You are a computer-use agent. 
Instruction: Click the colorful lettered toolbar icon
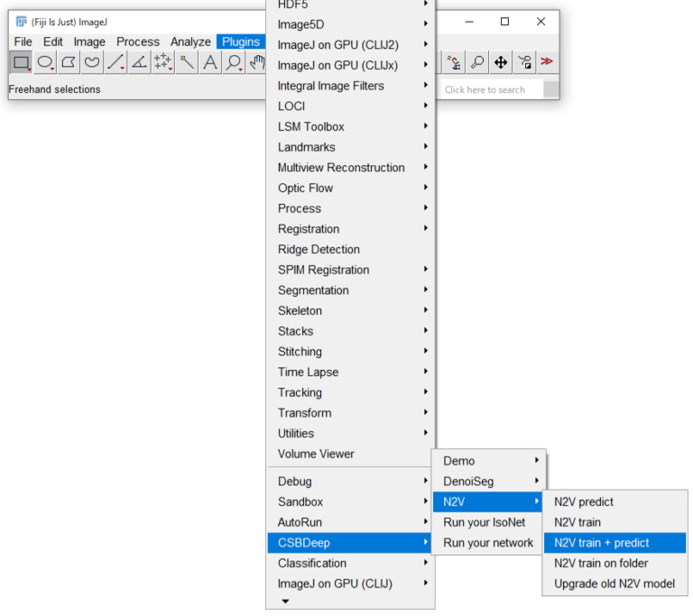point(454,62)
